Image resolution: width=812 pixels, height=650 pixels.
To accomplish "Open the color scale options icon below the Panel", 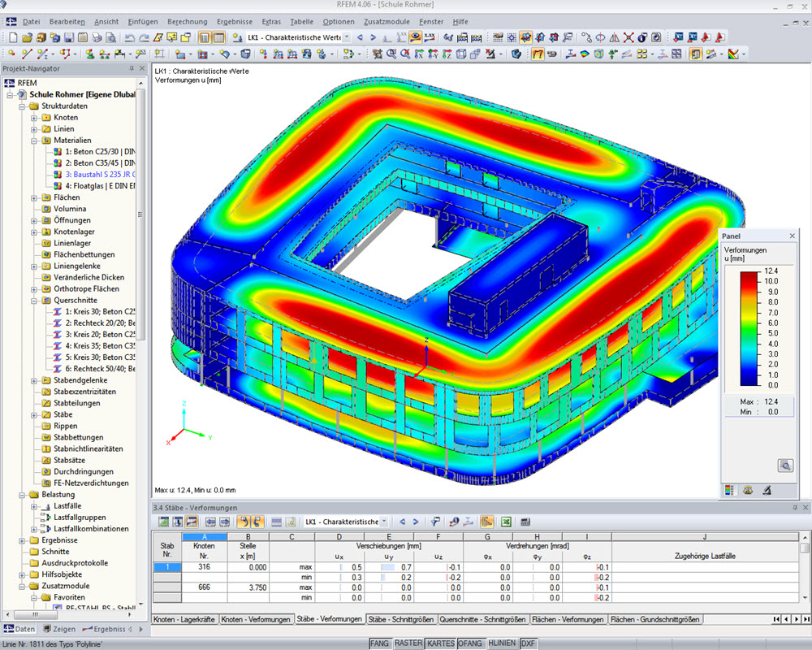I will pos(728,489).
